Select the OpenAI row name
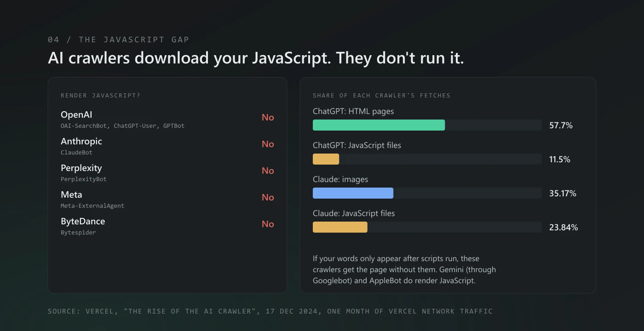The image size is (644, 331). point(76,114)
